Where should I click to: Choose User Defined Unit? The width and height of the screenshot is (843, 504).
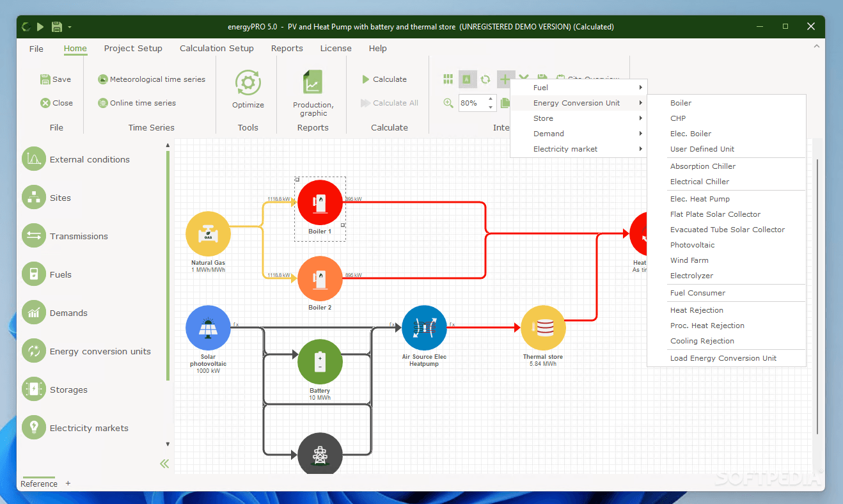pos(727,149)
